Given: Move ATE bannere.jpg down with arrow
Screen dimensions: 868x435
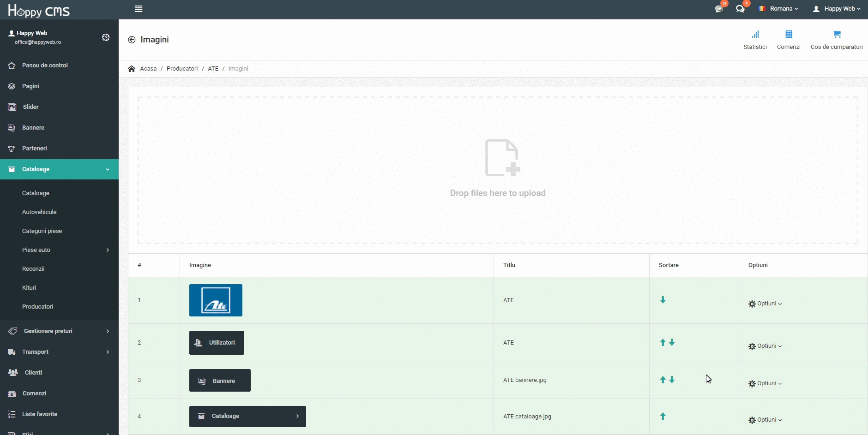Looking at the screenshot, I should [672, 380].
